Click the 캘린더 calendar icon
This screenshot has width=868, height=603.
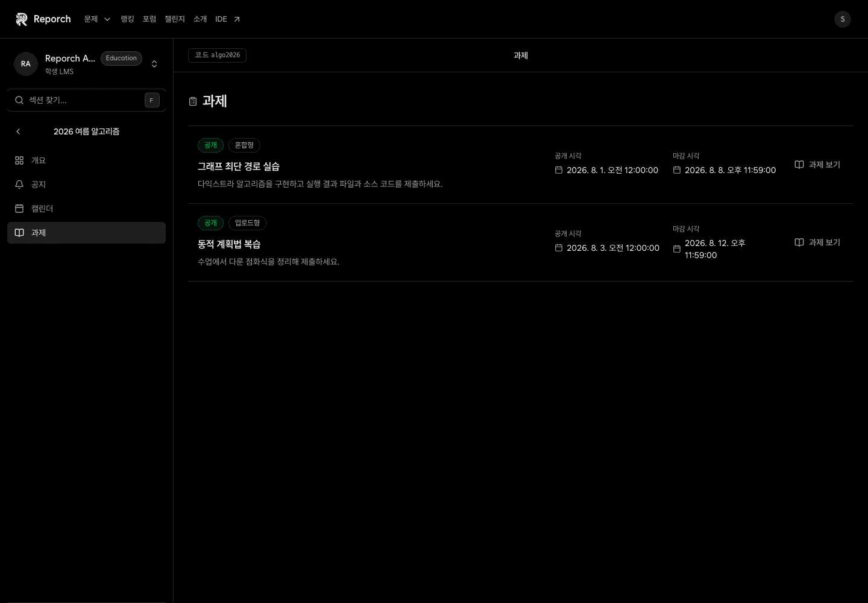pos(19,209)
